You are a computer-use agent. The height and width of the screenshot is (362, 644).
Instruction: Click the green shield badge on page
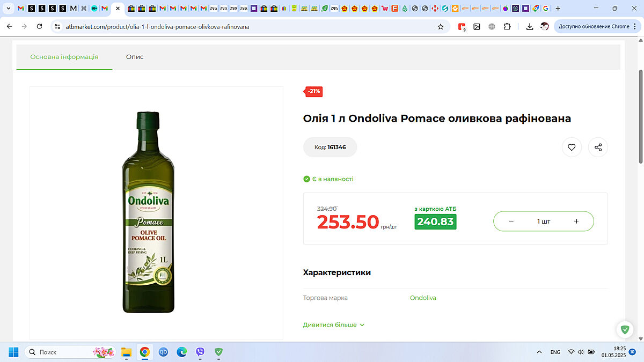[625, 329]
